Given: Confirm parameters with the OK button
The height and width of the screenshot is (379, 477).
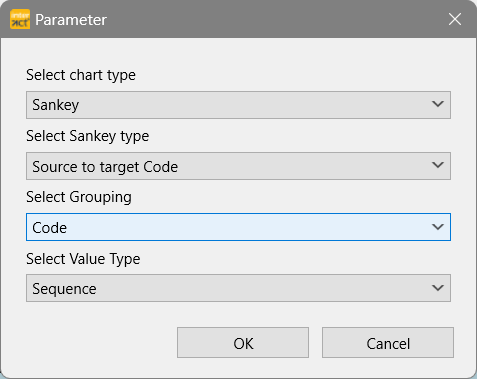Looking at the screenshot, I should pyautogui.click(x=243, y=343).
